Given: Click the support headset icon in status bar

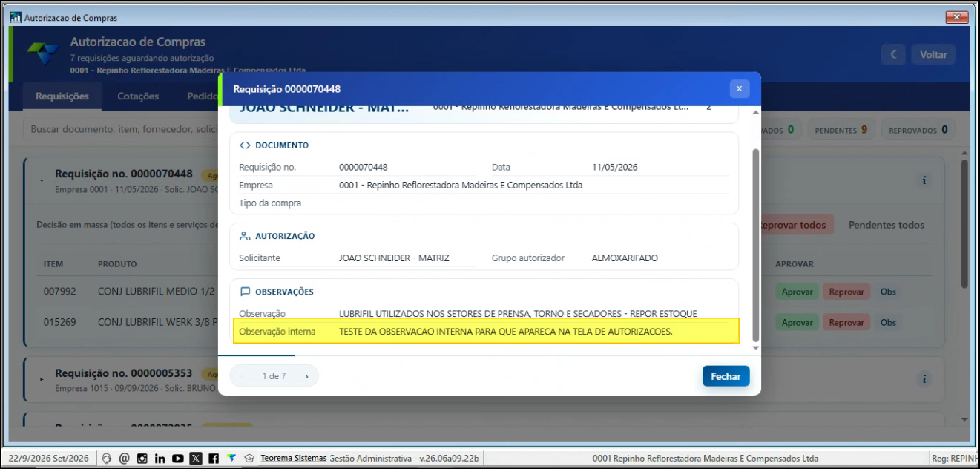Looking at the screenshot, I should coord(107,459).
